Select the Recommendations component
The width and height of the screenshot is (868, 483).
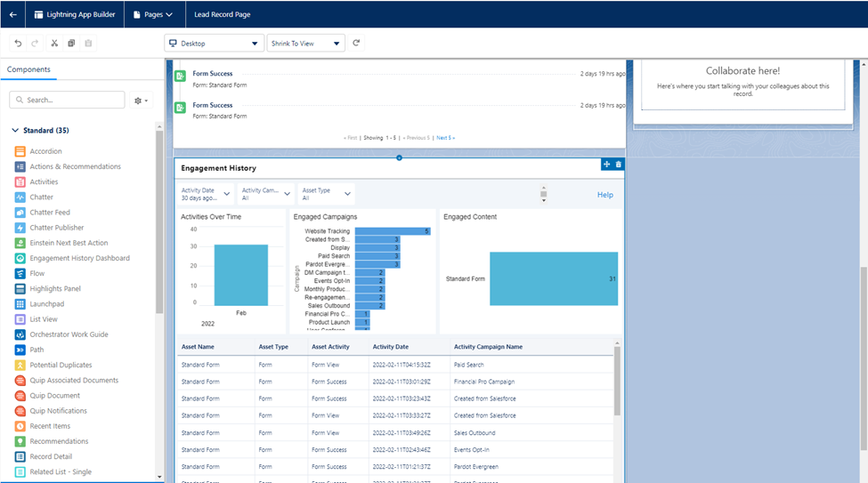59,441
